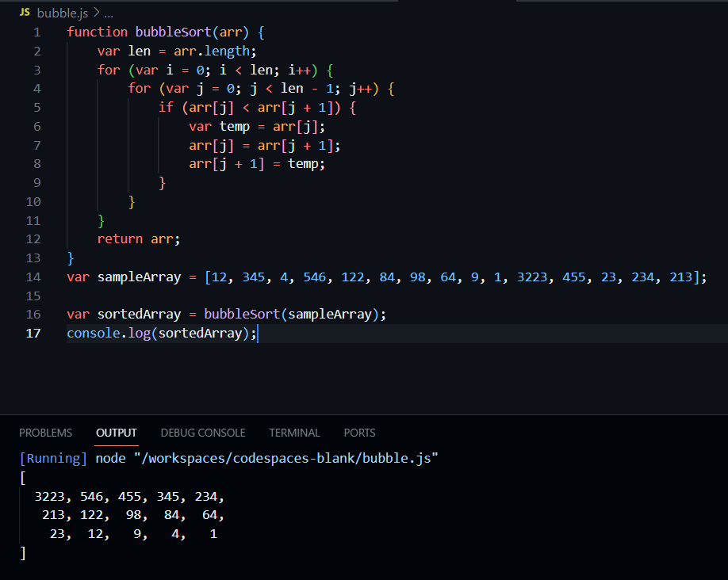The image size is (728, 580).
Task: Expand the breadcrumb ellipsis symbol list
Action: coord(109,13)
